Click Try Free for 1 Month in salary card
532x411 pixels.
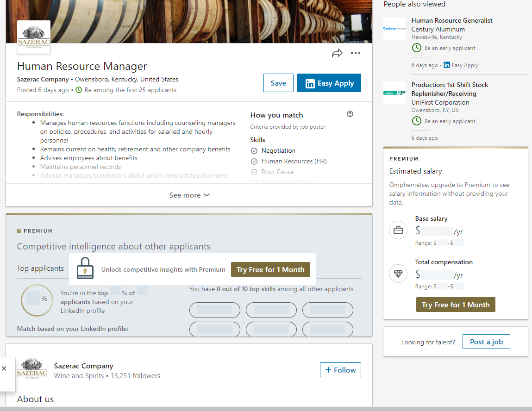456,305
